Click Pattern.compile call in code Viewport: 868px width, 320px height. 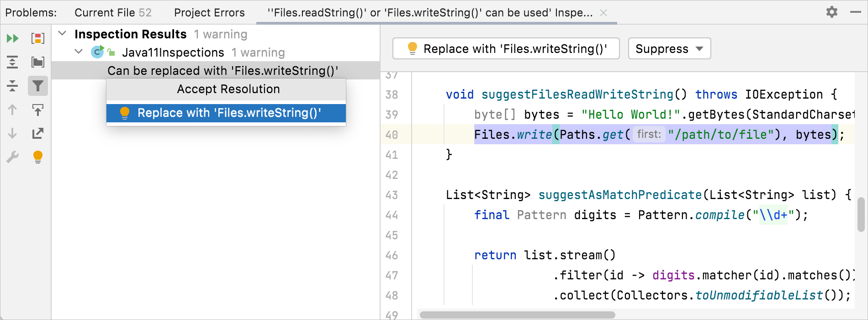point(691,215)
